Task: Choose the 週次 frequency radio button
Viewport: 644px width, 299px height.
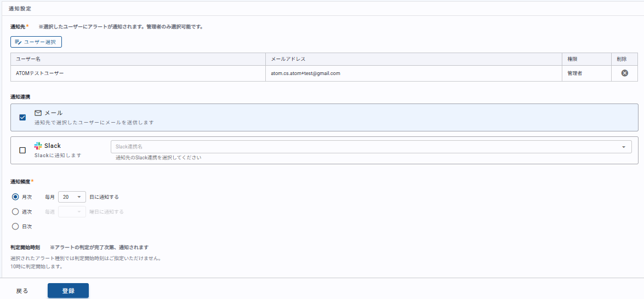Action: click(15, 211)
